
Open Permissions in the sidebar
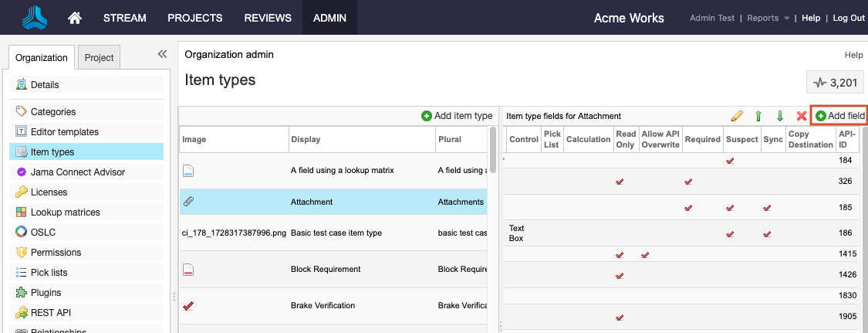click(x=86, y=252)
